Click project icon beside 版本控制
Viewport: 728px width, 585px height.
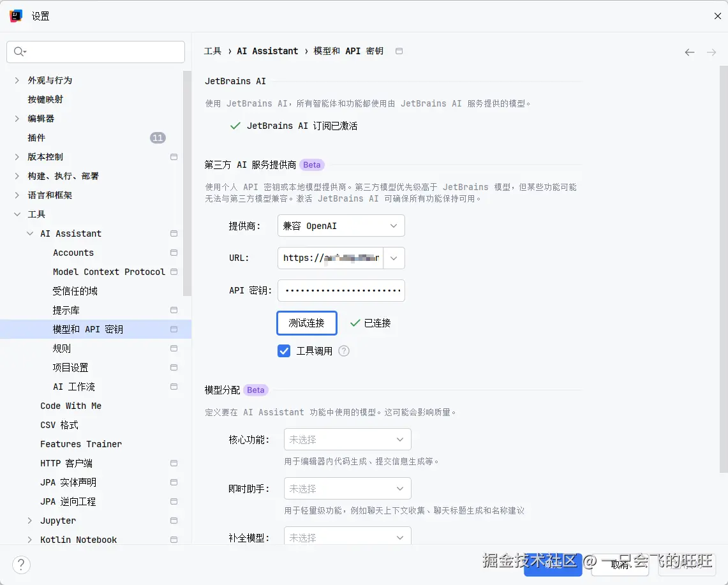(174, 157)
